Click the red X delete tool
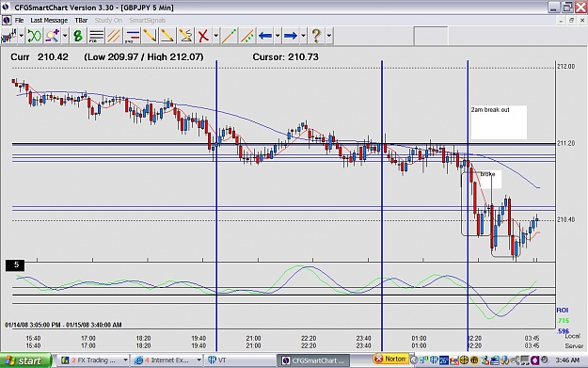This screenshot has width=588, height=368. pos(203,36)
